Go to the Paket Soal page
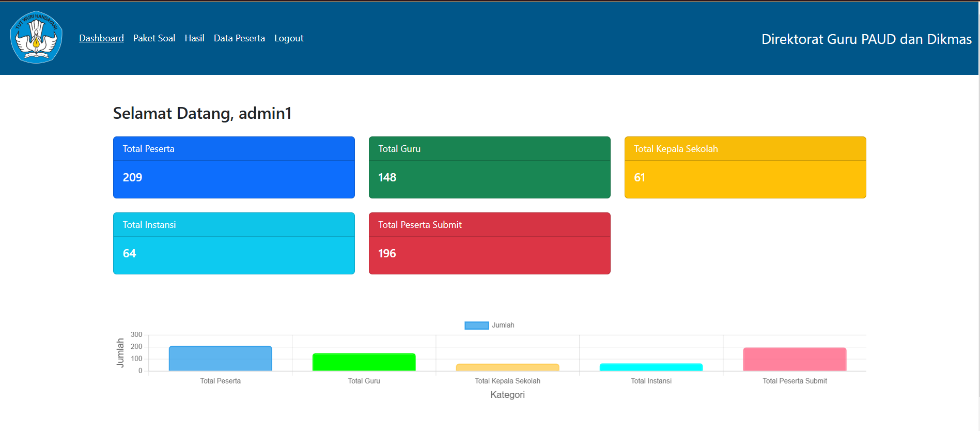980x431 pixels. 154,38
